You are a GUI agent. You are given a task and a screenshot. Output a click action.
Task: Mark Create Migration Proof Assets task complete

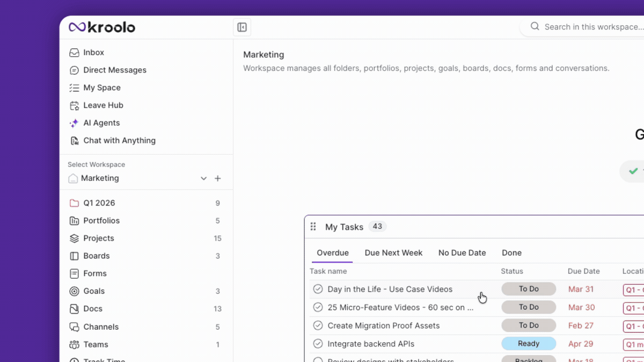318,325
